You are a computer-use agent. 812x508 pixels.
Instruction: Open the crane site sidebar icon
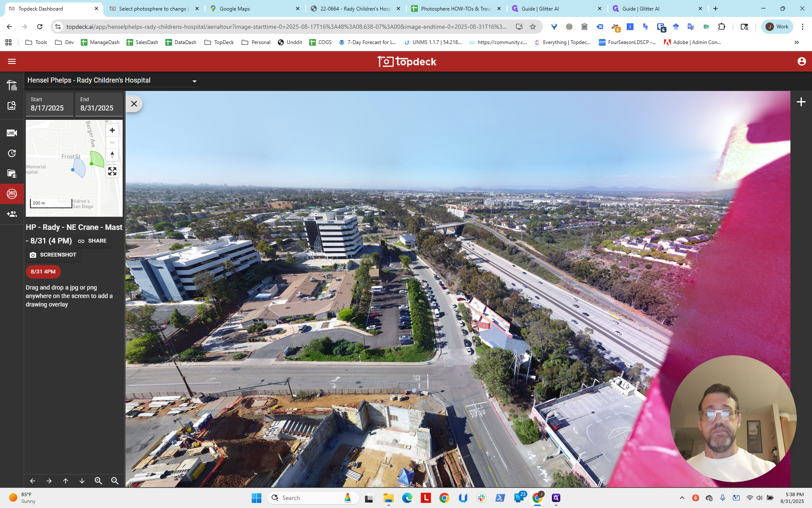point(12,85)
